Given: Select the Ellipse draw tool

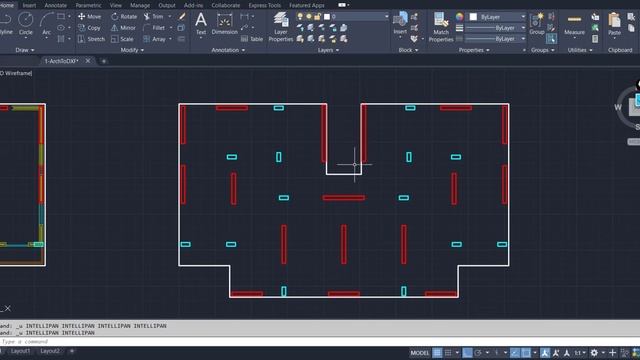Looking at the screenshot, I should point(61,28).
